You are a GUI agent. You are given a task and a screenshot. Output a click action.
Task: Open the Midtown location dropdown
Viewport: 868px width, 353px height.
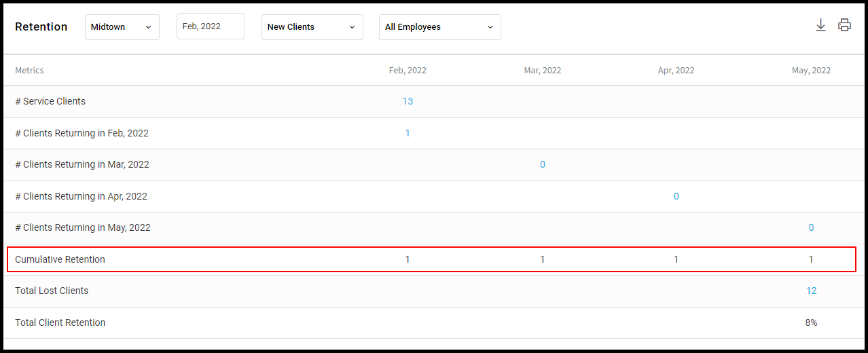(x=122, y=27)
